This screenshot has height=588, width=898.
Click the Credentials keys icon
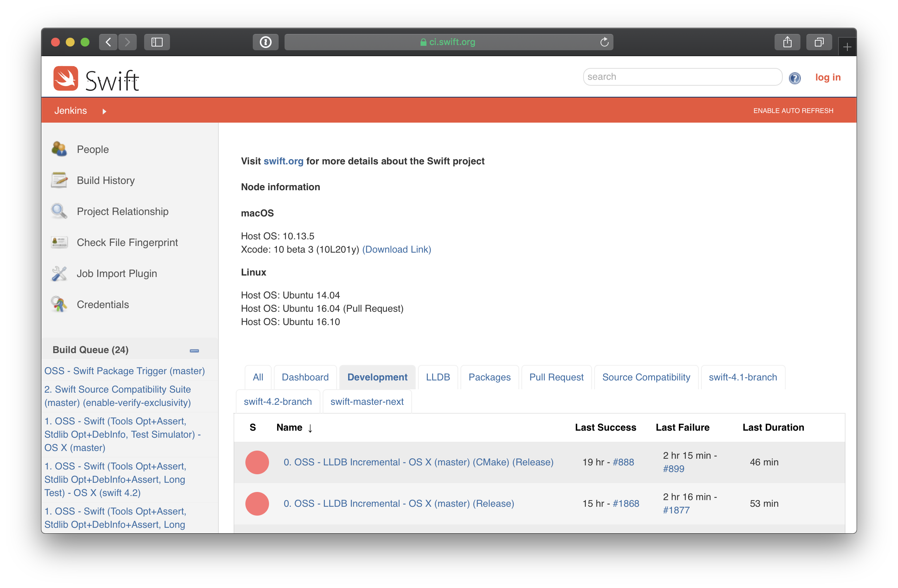point(59,304)
